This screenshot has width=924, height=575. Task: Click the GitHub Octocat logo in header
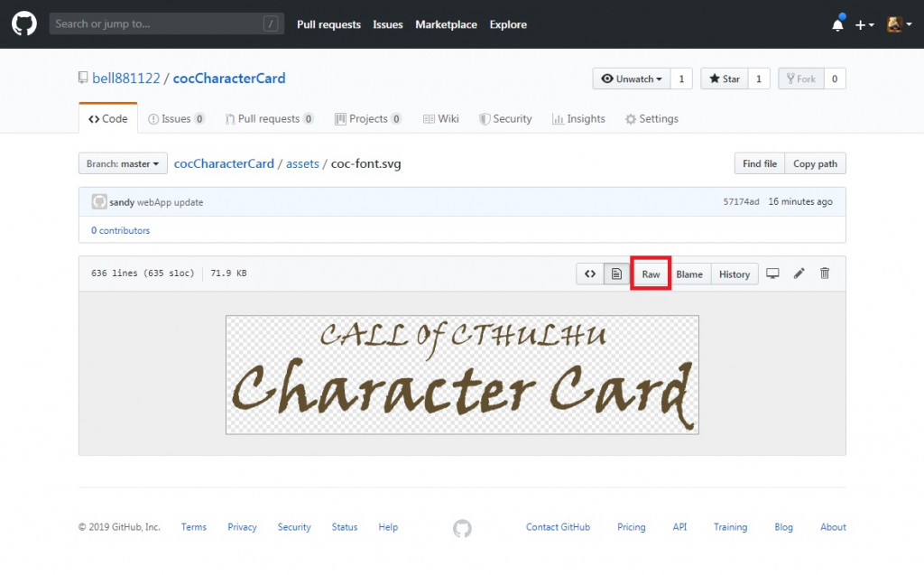click(24, 24)
